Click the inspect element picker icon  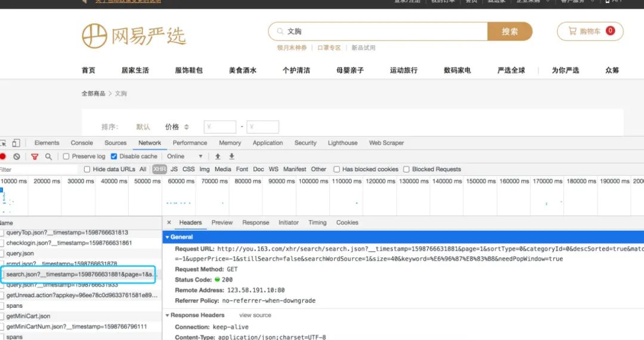coord(3,143)
